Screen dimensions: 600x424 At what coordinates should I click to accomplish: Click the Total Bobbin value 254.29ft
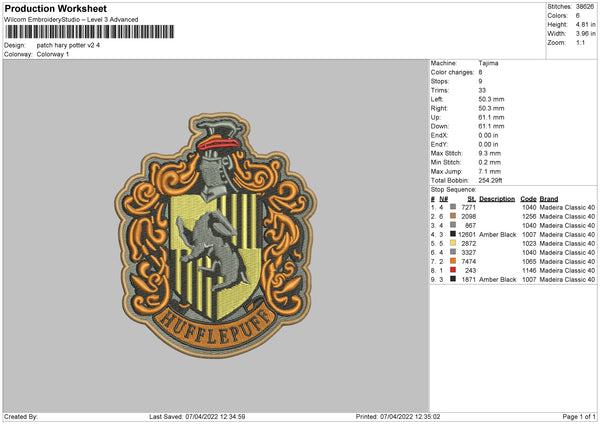pyautogui.click(x=490, y=181)
